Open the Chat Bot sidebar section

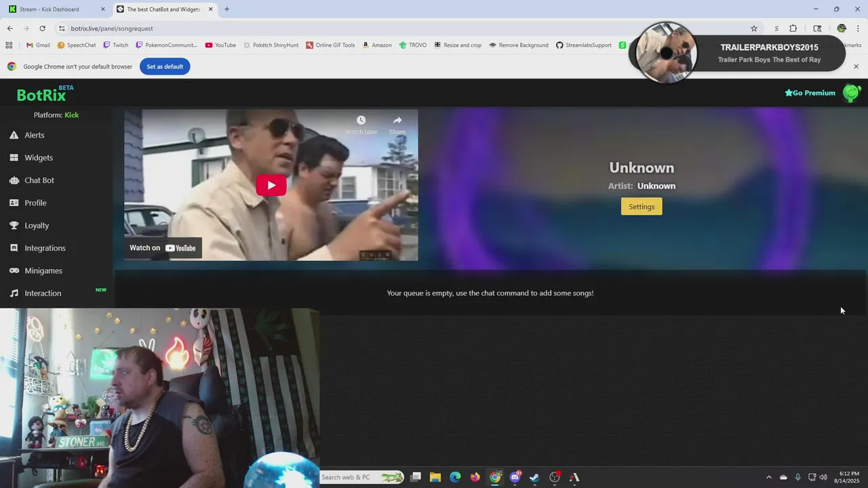tap(32, 180)
